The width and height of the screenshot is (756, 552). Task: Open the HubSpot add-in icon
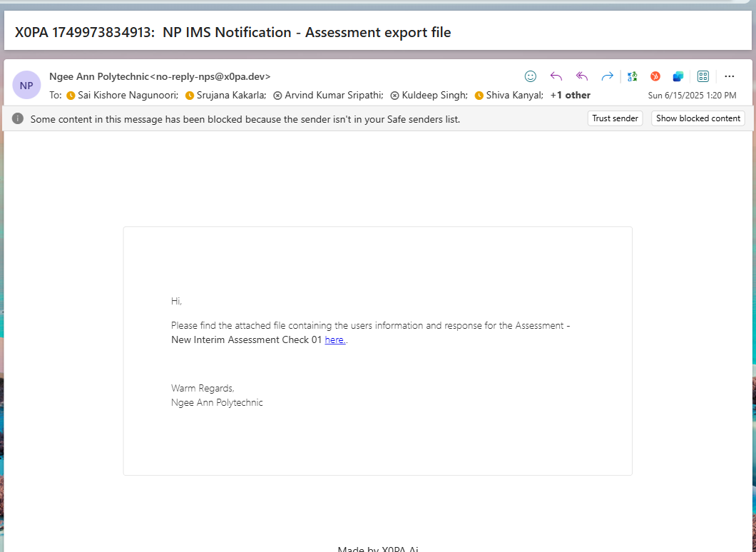tap(655, 76)
